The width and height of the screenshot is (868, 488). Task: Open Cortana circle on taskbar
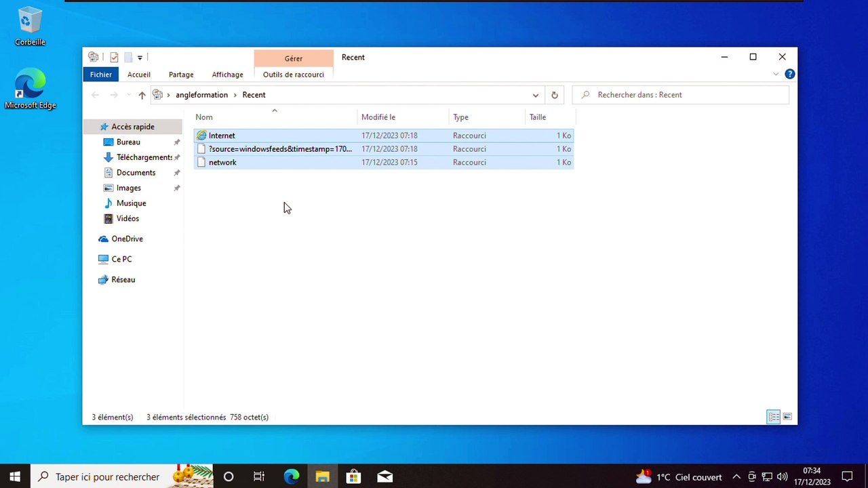tap(229, 476)
